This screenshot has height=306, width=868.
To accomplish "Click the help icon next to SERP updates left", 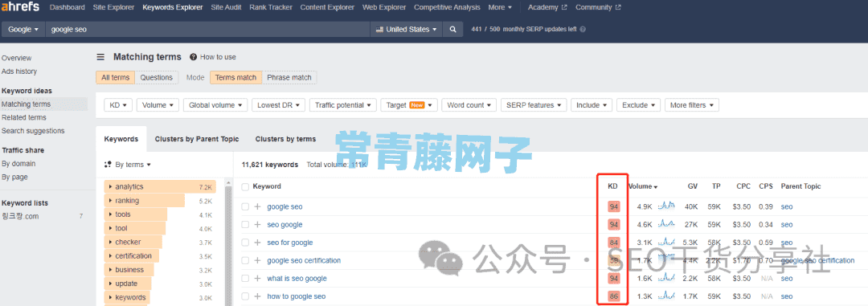I will tap(583, 30).
